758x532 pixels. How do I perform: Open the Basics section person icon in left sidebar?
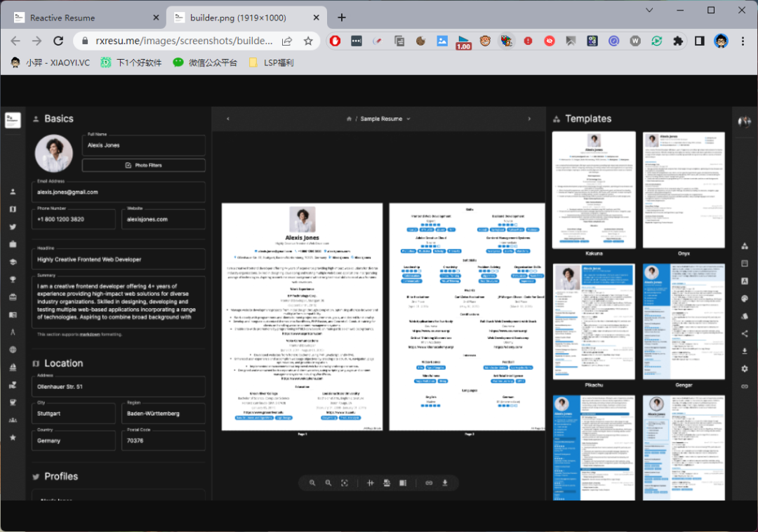coord(13,192)
